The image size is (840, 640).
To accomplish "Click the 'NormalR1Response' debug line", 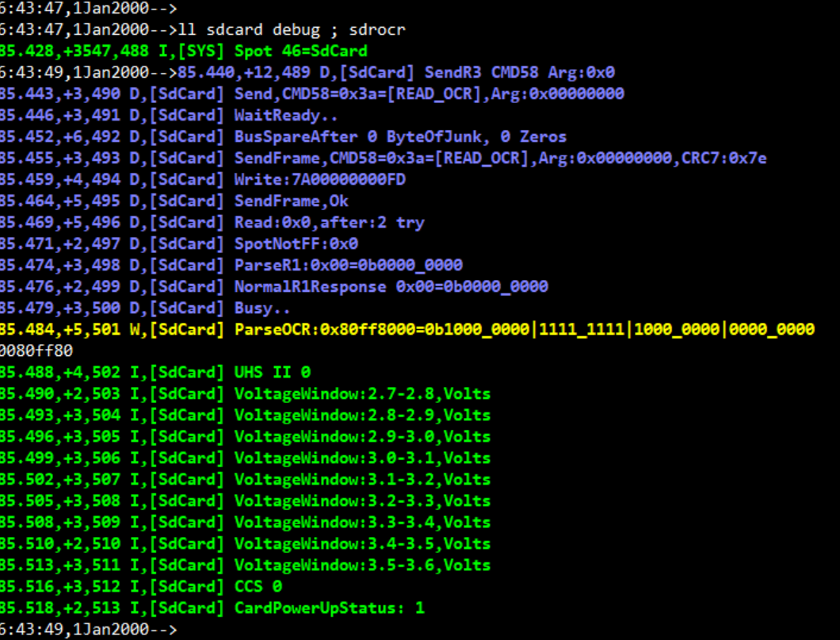I will (391, 287).
